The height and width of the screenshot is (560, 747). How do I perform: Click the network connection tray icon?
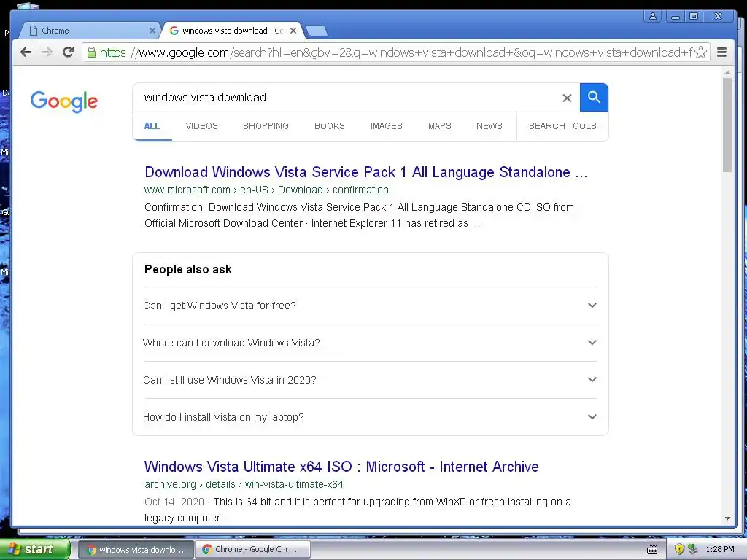[692, 549]
